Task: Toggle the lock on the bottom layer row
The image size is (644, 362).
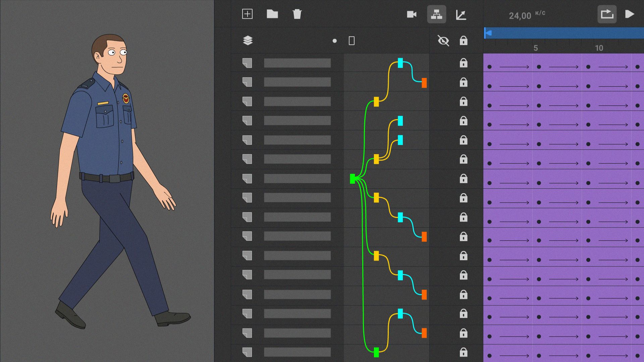Action: tap(463, 352)
